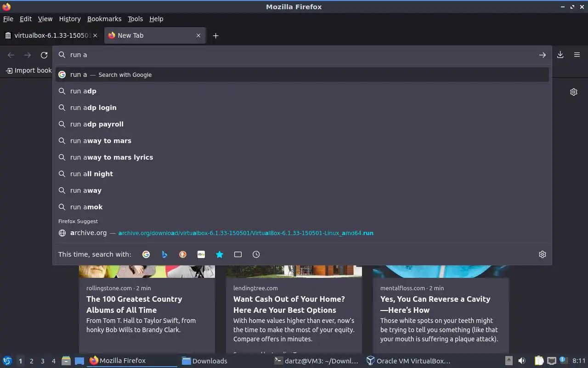Select the 'run adp login' suggestion
This screenshot has width=588, height=368.
[302, 108]
